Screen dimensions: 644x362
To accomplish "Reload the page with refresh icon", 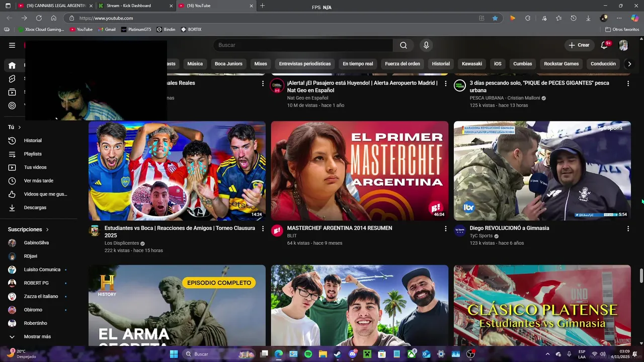I will 39,18.
